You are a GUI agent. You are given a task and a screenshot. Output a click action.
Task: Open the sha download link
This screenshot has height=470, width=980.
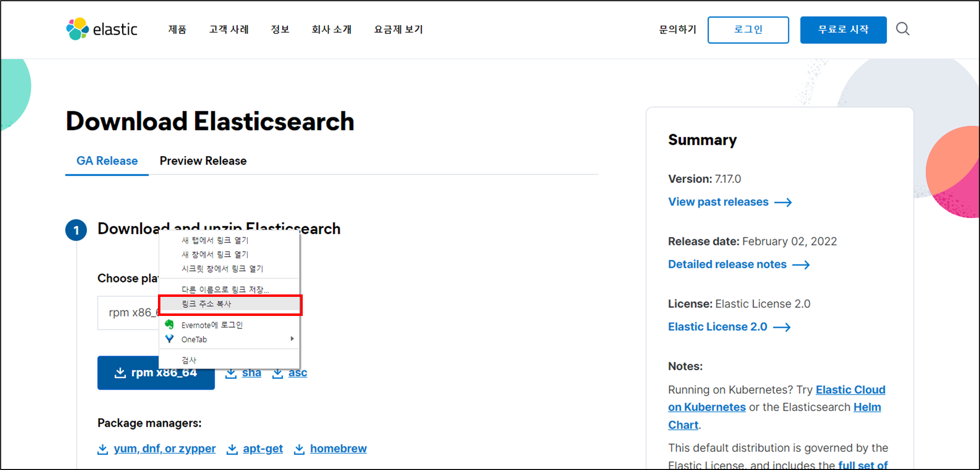(x=251, y=373)
